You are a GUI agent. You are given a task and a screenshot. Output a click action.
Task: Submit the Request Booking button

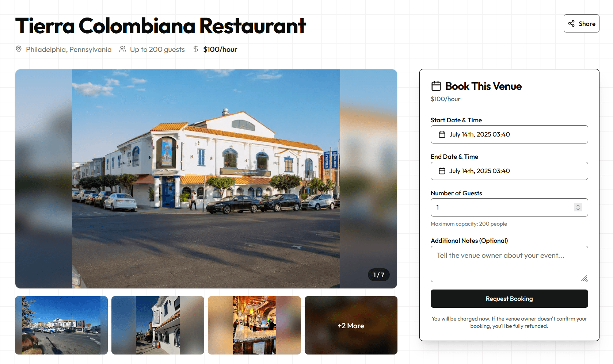[x=509, y=299]
